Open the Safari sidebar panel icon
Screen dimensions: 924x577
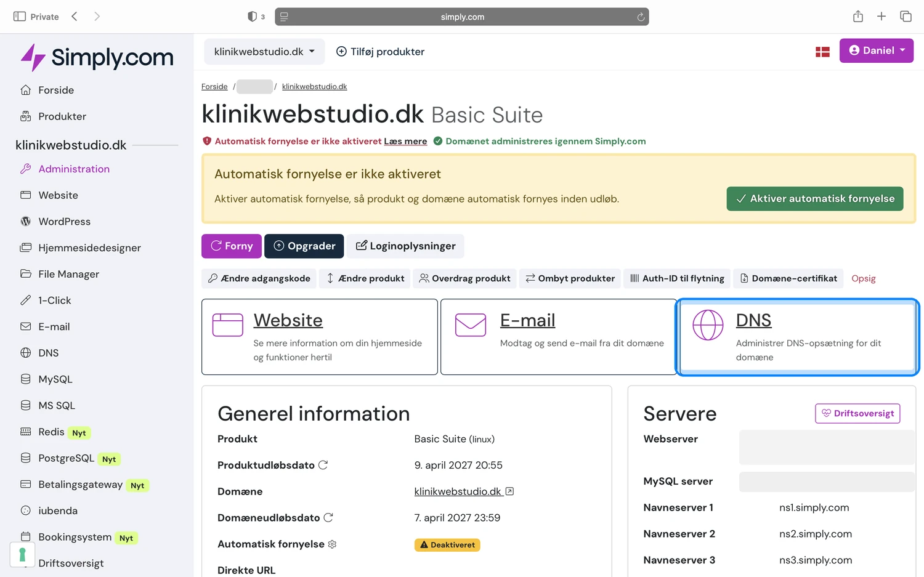(x=20, y=17)
